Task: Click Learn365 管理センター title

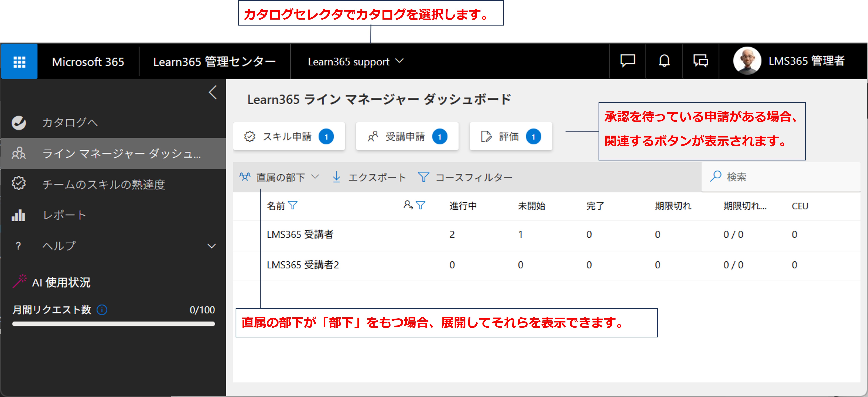Action: click(214, 62)
